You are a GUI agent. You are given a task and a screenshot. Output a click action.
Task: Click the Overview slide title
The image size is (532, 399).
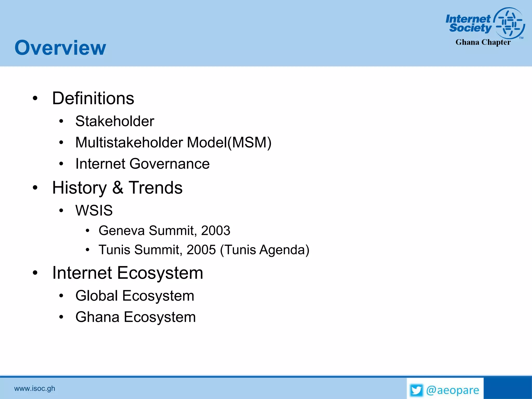(x=60, y=48)
